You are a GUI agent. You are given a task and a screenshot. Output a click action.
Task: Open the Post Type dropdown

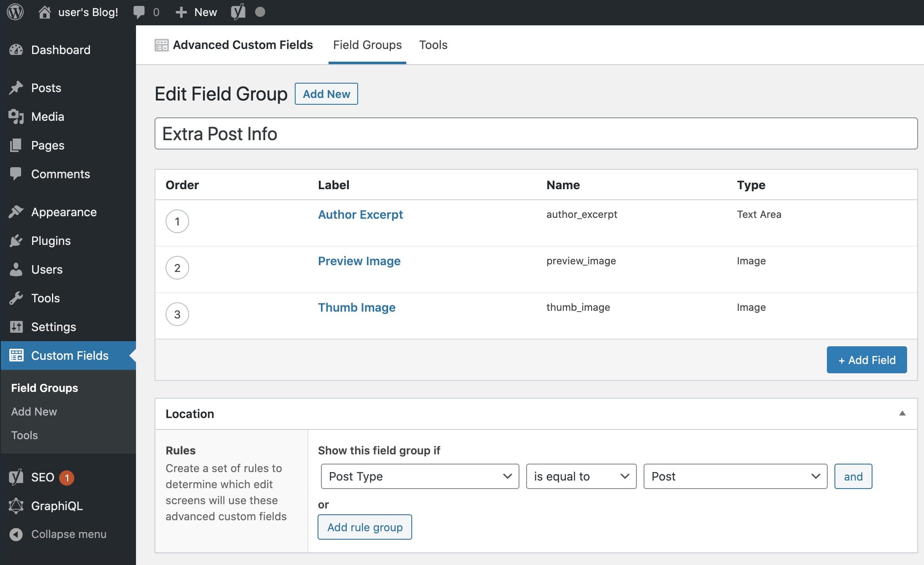click(x=419, y=476)
